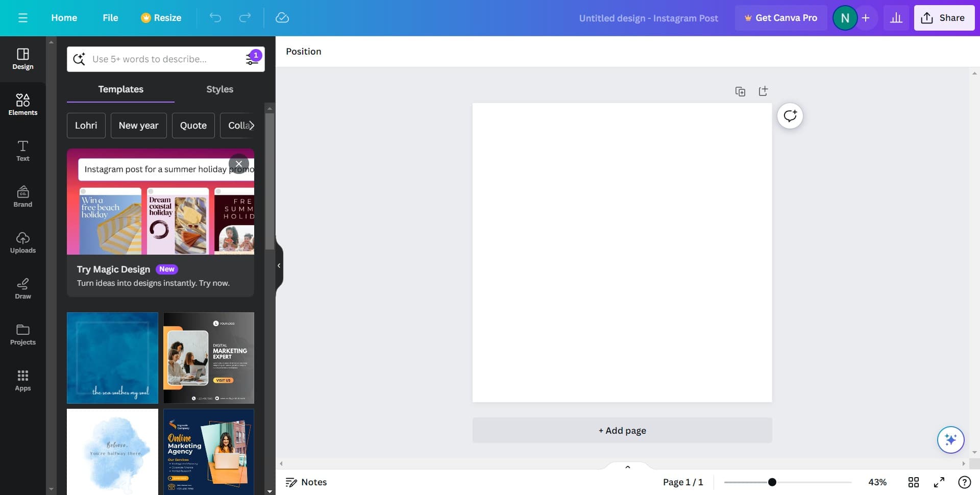The width and height of the screenshot is (980, 495).
Task: Open the Canva AI assistant sparkle icon
Action: point(950,439)
